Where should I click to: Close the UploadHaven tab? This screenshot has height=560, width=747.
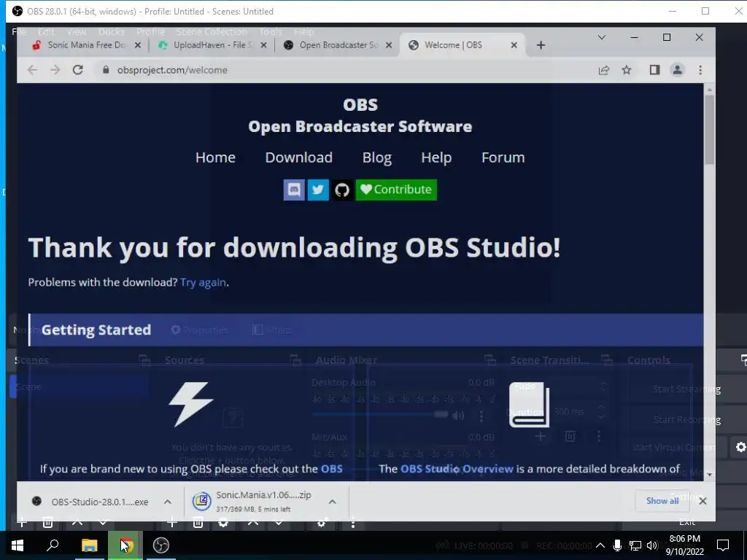tap(264, 45)
